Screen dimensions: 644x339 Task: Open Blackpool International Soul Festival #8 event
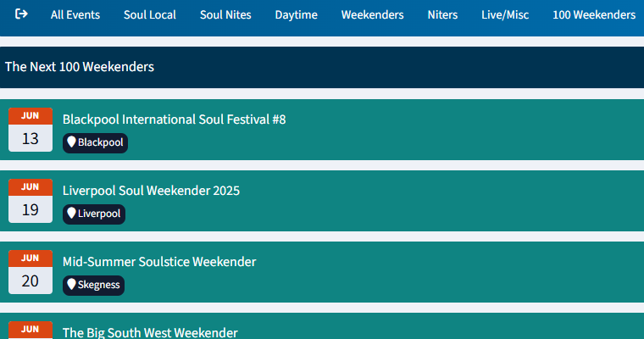point(175,119)
